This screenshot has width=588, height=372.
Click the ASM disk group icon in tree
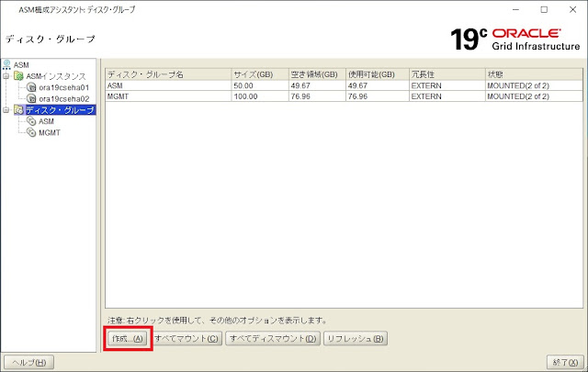[x=31, y=121]
